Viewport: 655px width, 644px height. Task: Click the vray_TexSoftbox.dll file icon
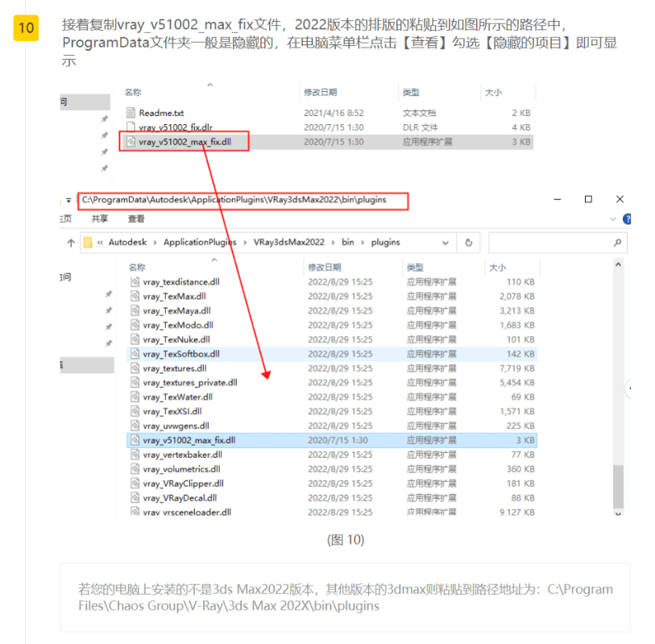(135, 354)
